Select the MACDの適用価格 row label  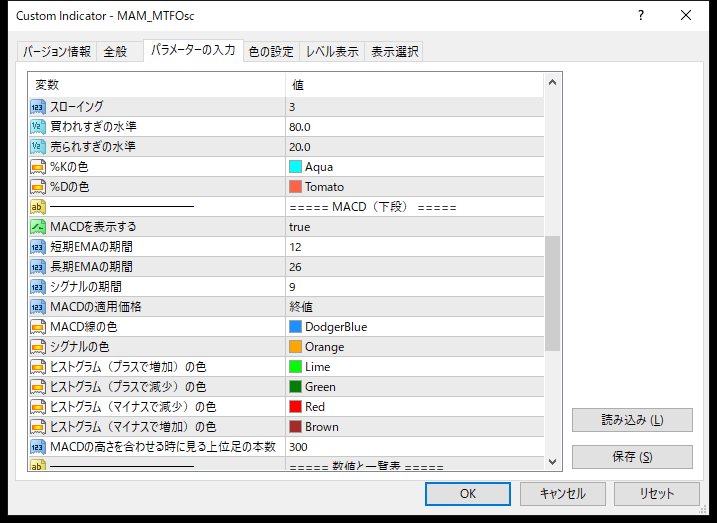96,307
